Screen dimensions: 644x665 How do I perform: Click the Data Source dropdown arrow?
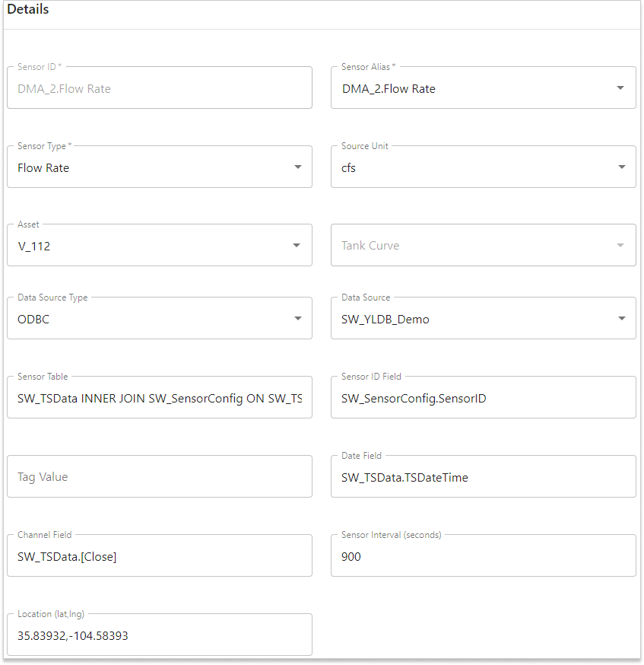620,319
